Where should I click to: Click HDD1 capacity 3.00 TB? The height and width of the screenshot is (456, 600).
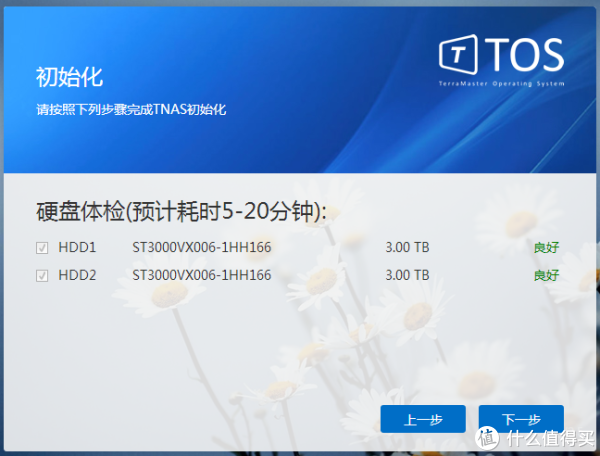407,247
